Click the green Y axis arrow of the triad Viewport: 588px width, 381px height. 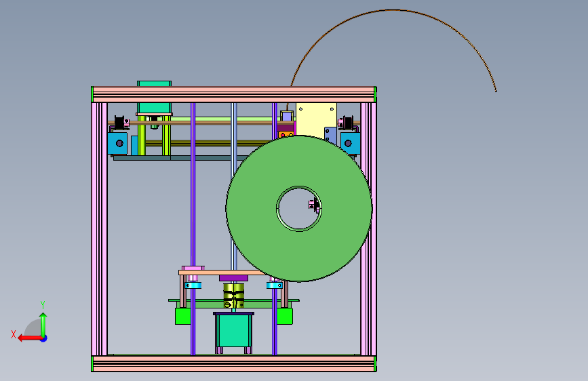click(x=43, y=325)
